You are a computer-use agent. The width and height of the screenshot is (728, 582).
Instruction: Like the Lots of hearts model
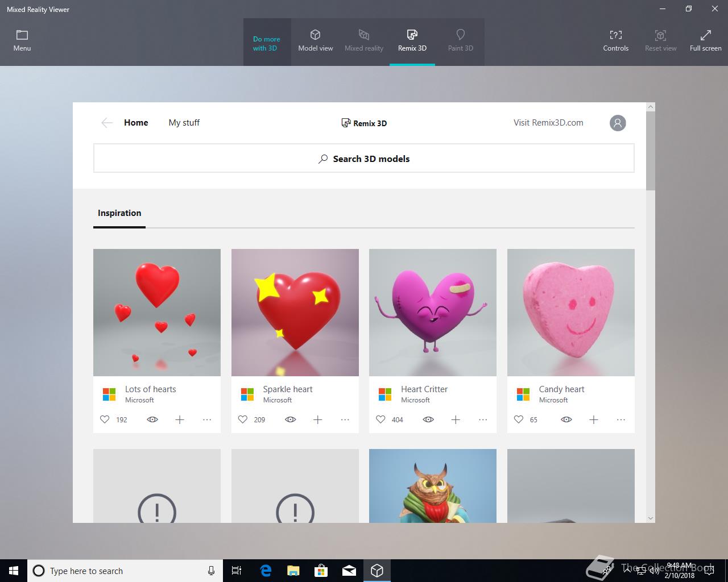[105, 419]
